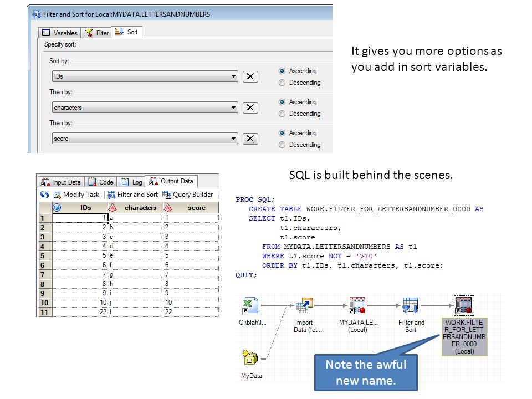Click the characters cell containing 'a'

point(135,218)
